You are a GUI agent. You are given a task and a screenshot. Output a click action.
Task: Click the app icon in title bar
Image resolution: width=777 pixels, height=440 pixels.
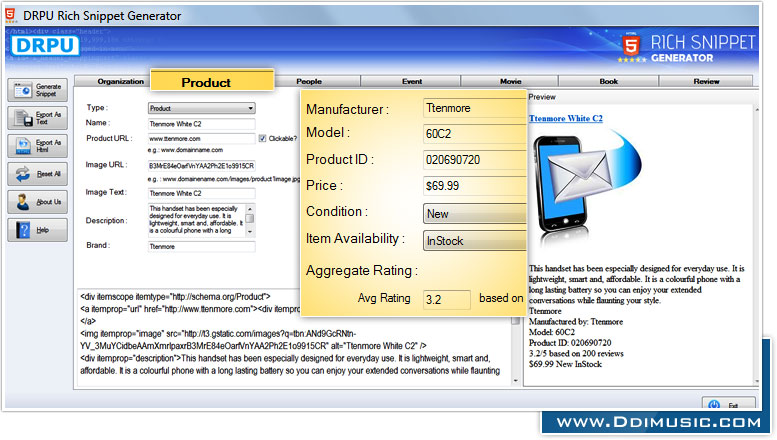[10, 15]
